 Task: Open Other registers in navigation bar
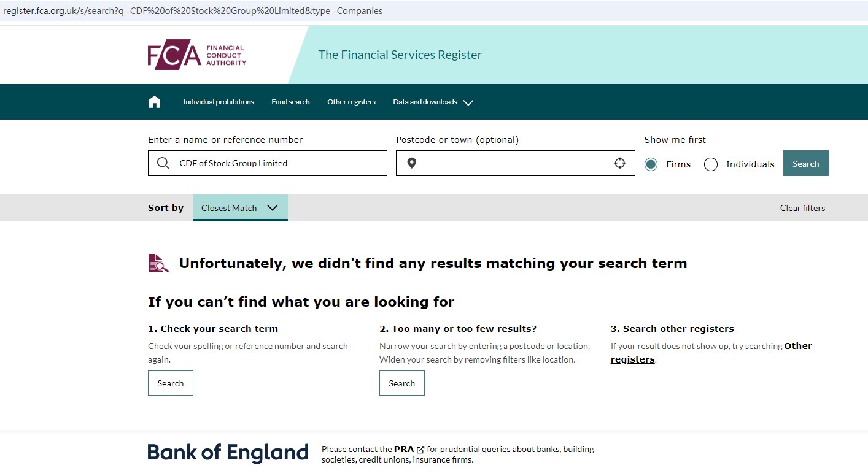[351, 102]
